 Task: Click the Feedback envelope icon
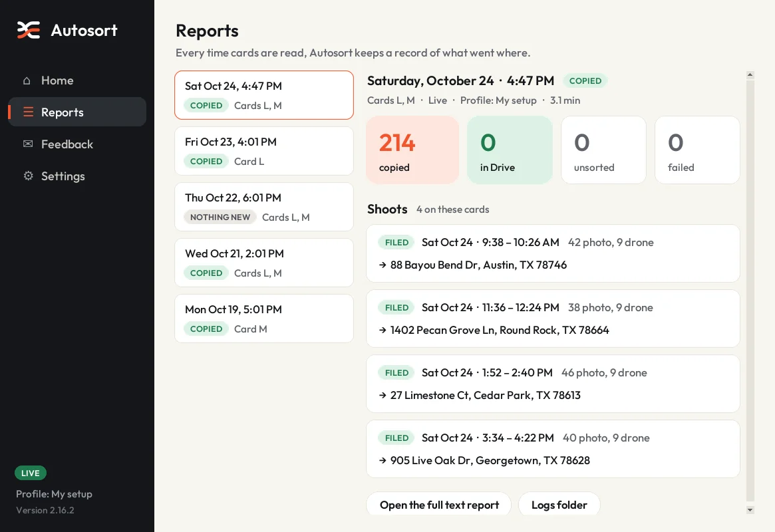click(28, 144)
